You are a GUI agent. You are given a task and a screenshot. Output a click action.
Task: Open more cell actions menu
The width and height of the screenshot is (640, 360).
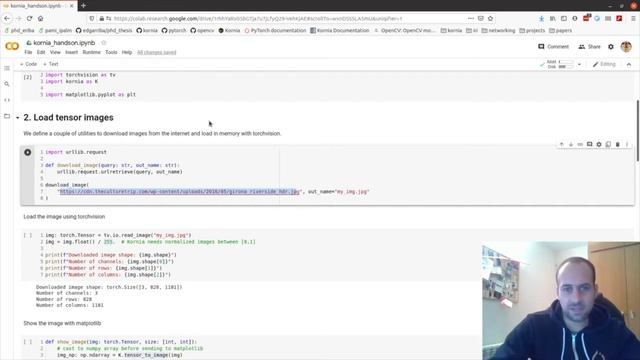(627, 144)
